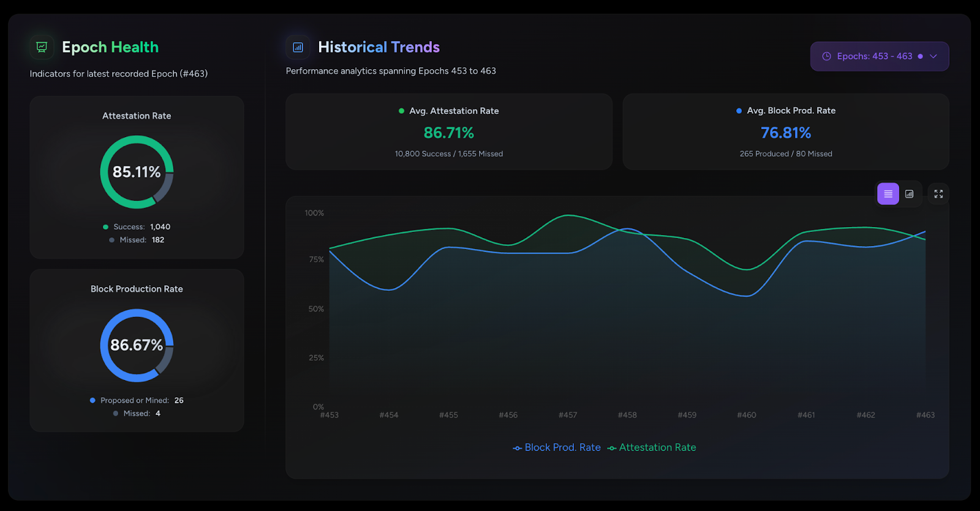This screenshot has width=980, height=511.
Task: Select the Avg. Attestation Rate 86.71% card
Action: (448, 132)
